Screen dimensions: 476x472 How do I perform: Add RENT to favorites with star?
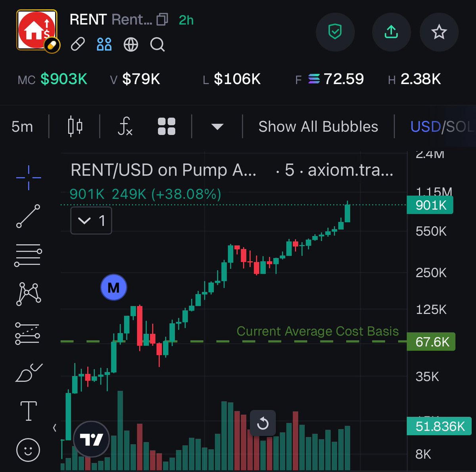pos(439,32)
